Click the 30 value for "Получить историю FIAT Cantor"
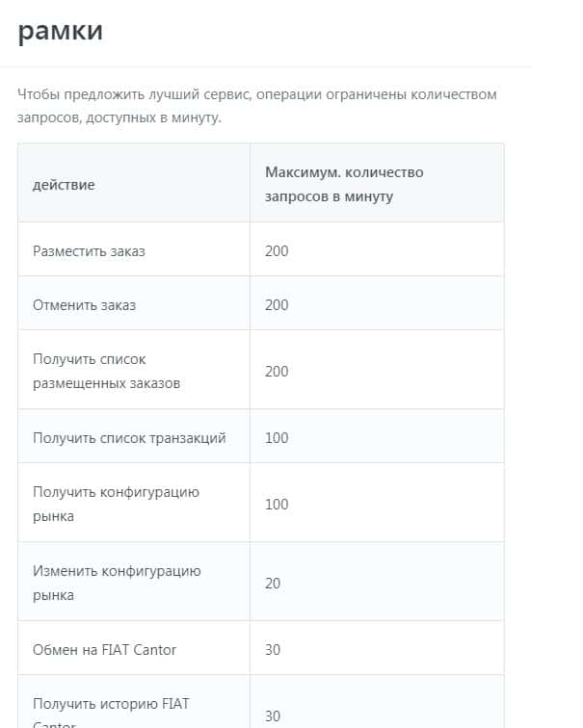This screenshot has height=728, width=583. [x=273, y=715]
